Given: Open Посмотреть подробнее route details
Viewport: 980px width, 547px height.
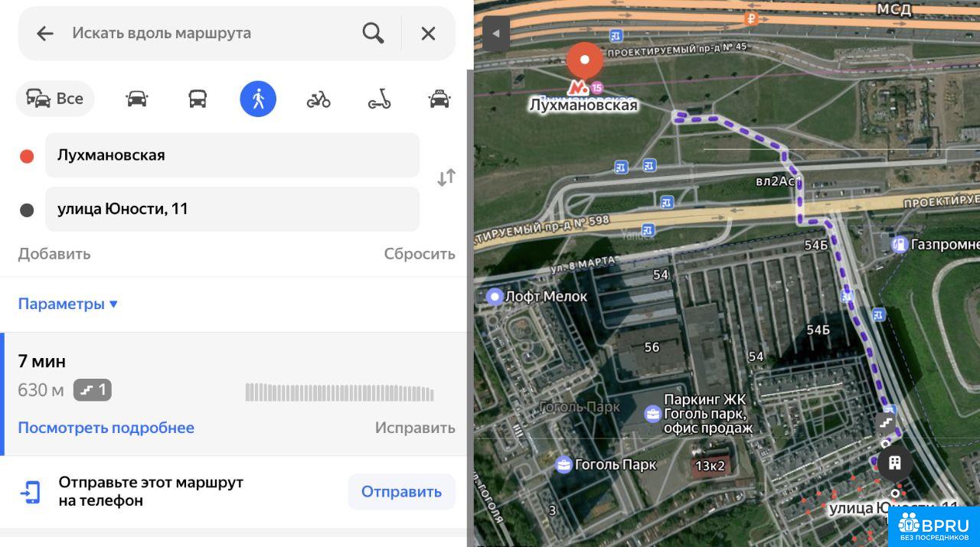Looking at the screenshot, I should pos(106,428).
